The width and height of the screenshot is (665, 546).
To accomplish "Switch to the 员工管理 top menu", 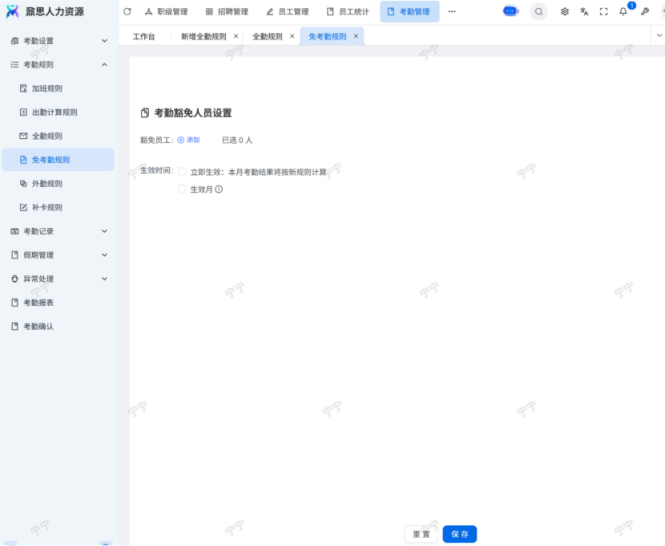I will click(287, 12).
